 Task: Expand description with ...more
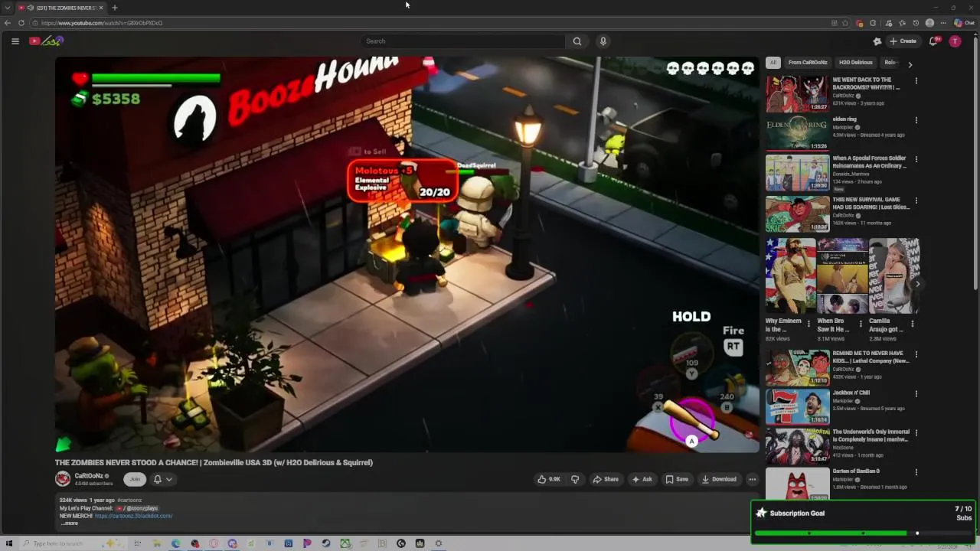point(70,523)
